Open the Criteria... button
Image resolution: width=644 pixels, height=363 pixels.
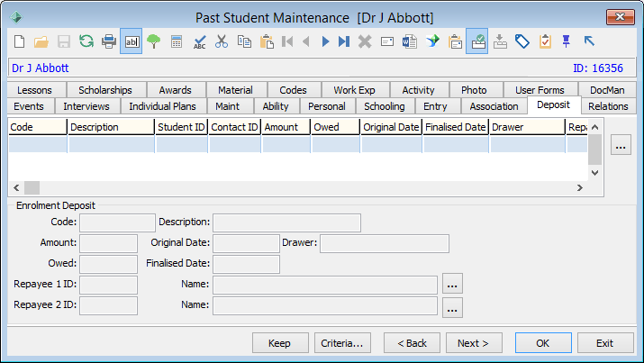click(342, 343)
